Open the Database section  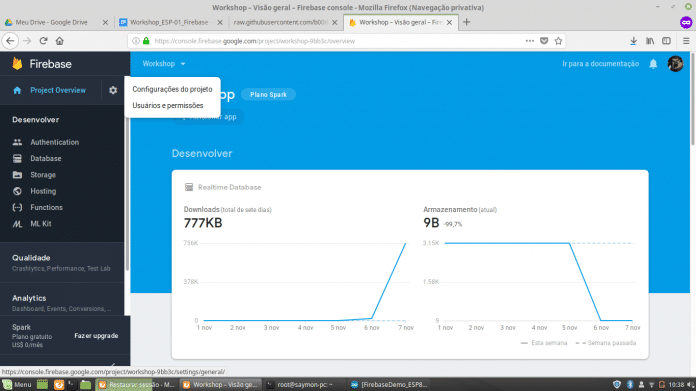(x=46, y=158)
